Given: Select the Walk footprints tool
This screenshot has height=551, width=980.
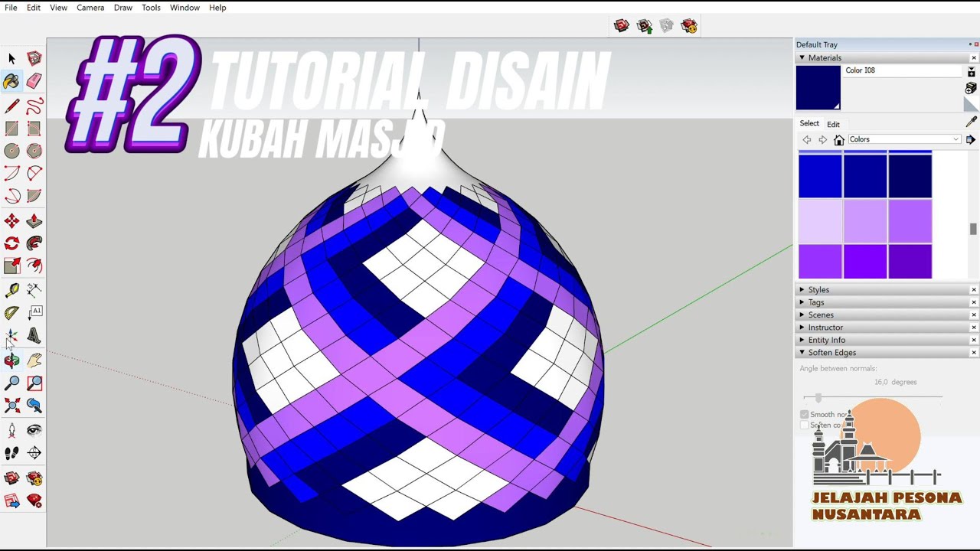Looking at the screenshot, I should tap(11, 453).
